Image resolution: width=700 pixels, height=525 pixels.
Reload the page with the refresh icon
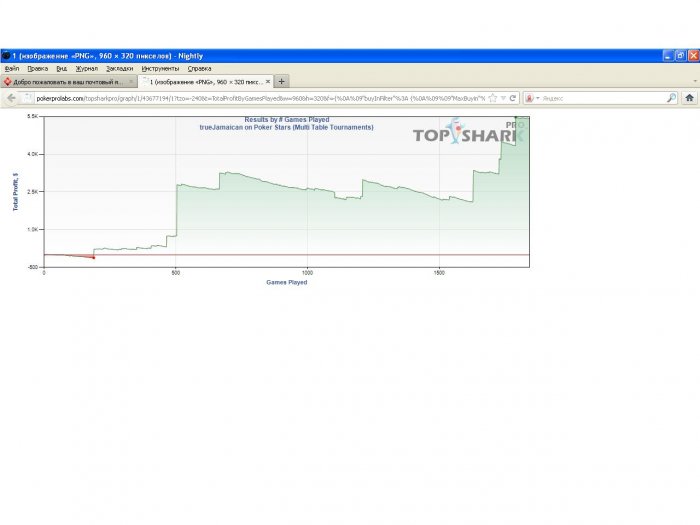point(513,98)
